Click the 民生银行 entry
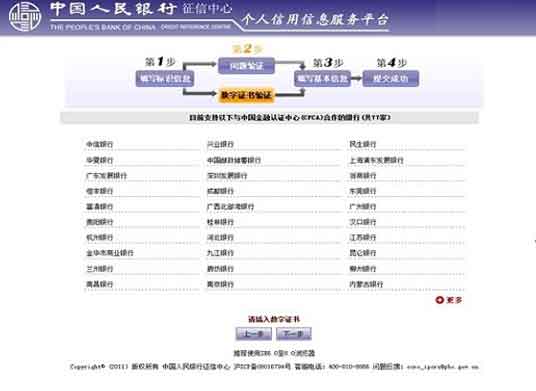 (363, 144)
